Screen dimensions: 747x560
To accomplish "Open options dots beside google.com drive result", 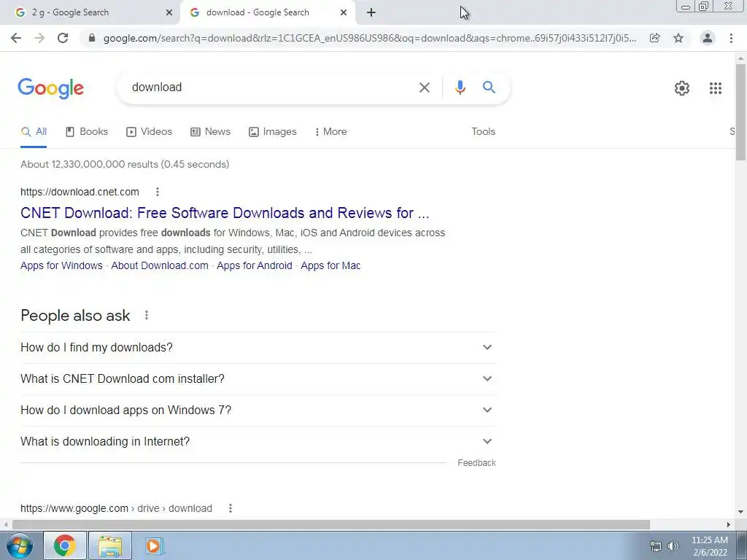I will coord(230,508).
